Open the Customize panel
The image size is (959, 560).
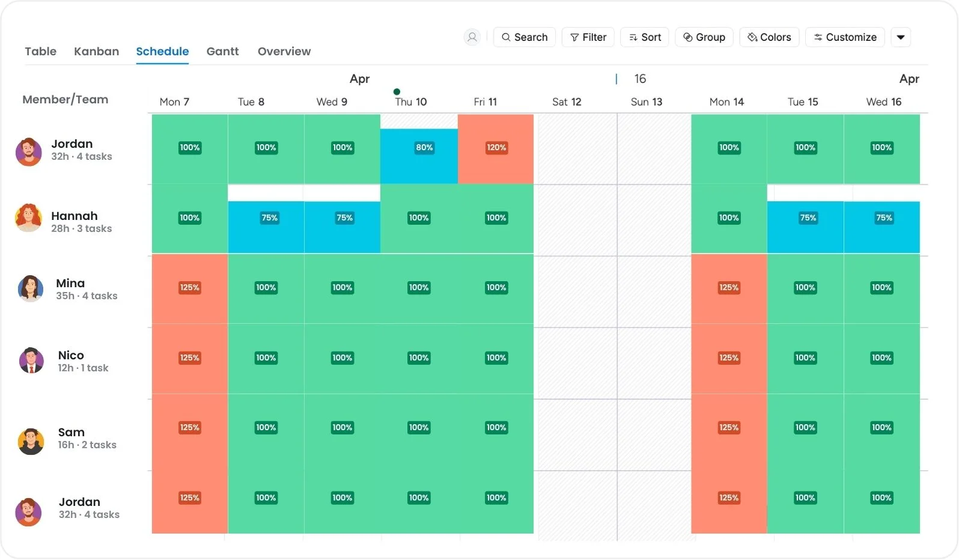pyautogui.click(x=845, y=37)
